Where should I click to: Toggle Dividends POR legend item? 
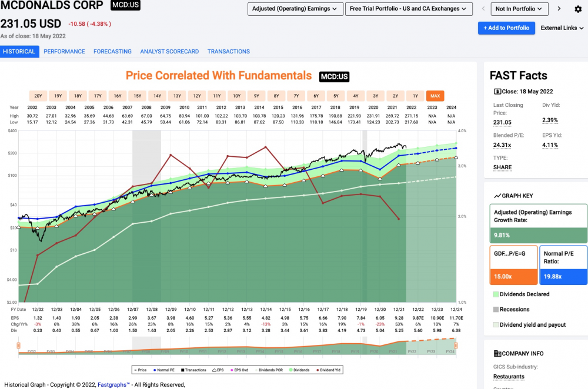269,370
